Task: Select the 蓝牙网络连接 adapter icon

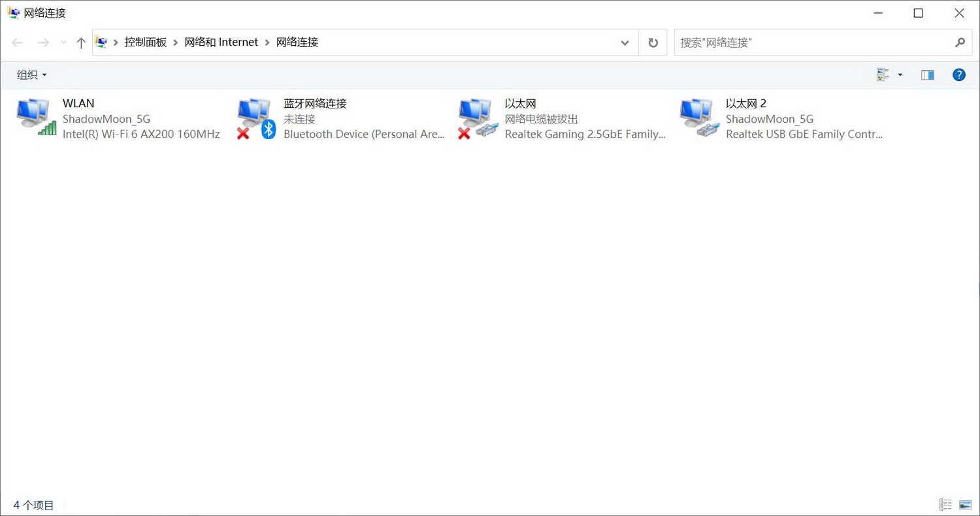Action: click(257, 119)
